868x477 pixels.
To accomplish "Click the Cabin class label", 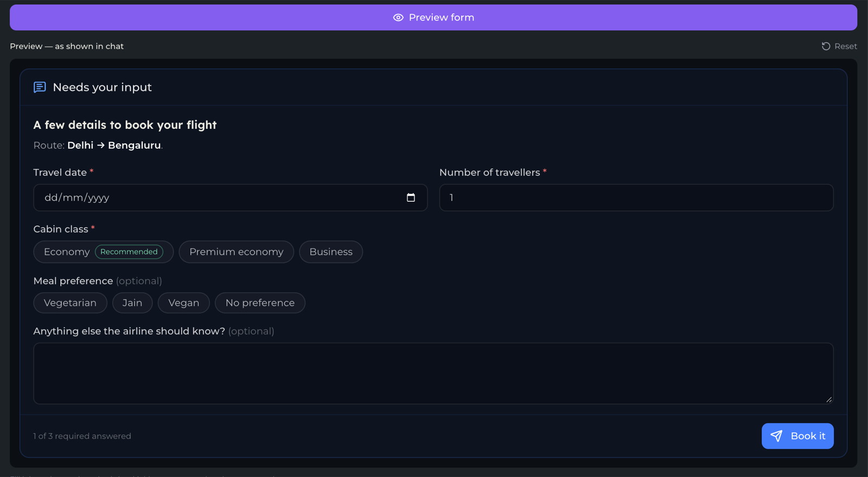I will coord(61,229).
